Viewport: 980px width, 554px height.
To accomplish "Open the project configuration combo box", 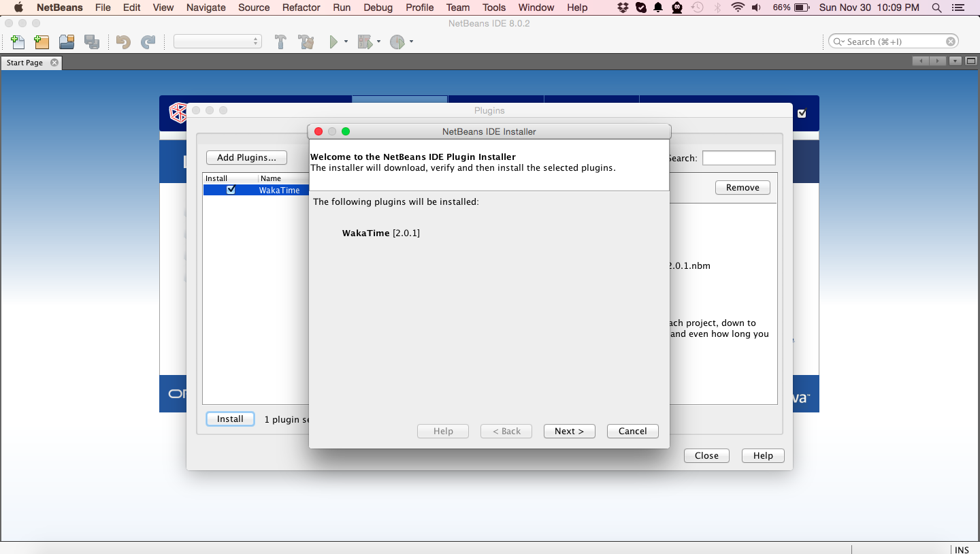I will 218,42.
